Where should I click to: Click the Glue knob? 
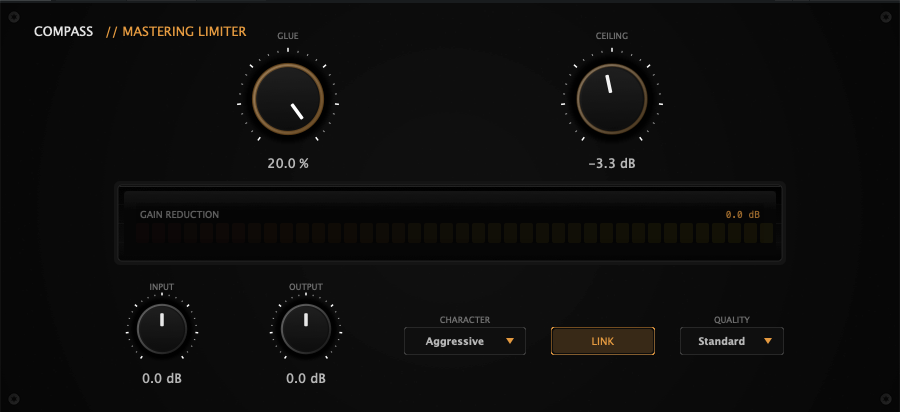[x=288, y=99]
